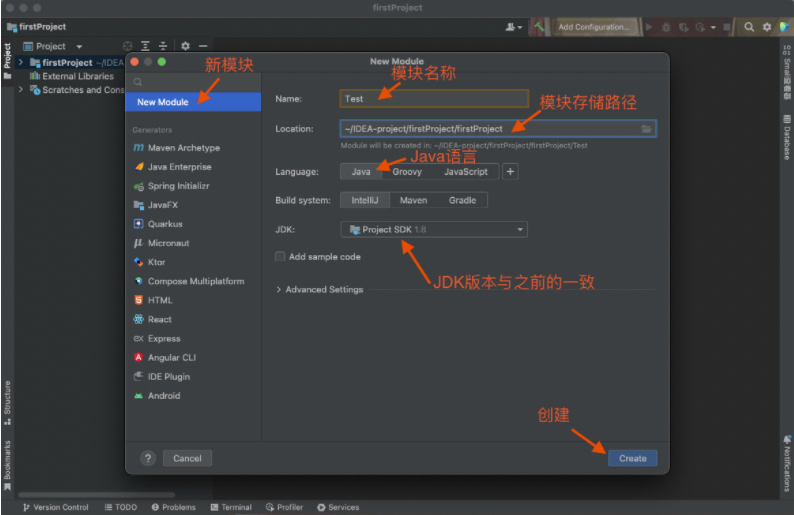The image size is (794, 515).
Task: Click the collapse all icon in Project panel
Action: pos(163,46)
